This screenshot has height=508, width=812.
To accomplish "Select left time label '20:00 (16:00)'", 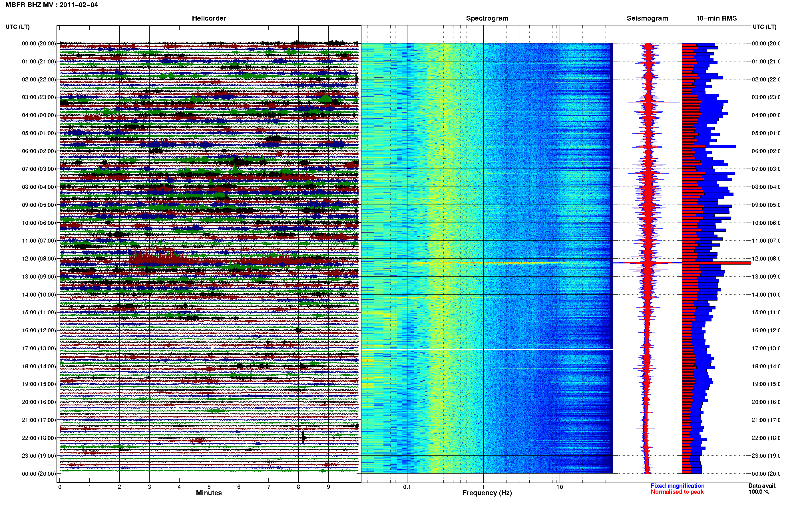I will pos(39,402).
